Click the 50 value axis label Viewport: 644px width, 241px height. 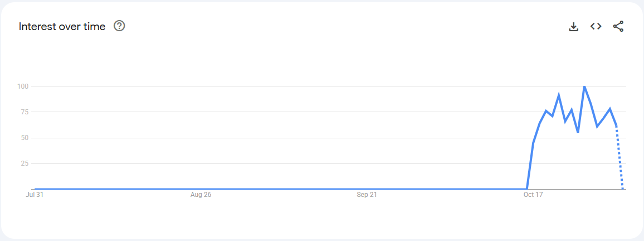(24, 138)
